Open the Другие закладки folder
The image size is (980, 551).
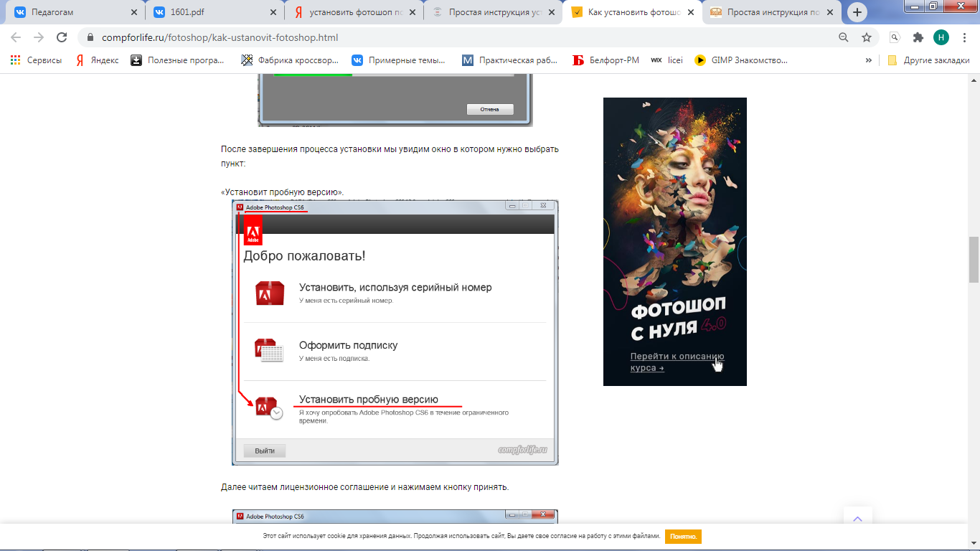(929, 60)
